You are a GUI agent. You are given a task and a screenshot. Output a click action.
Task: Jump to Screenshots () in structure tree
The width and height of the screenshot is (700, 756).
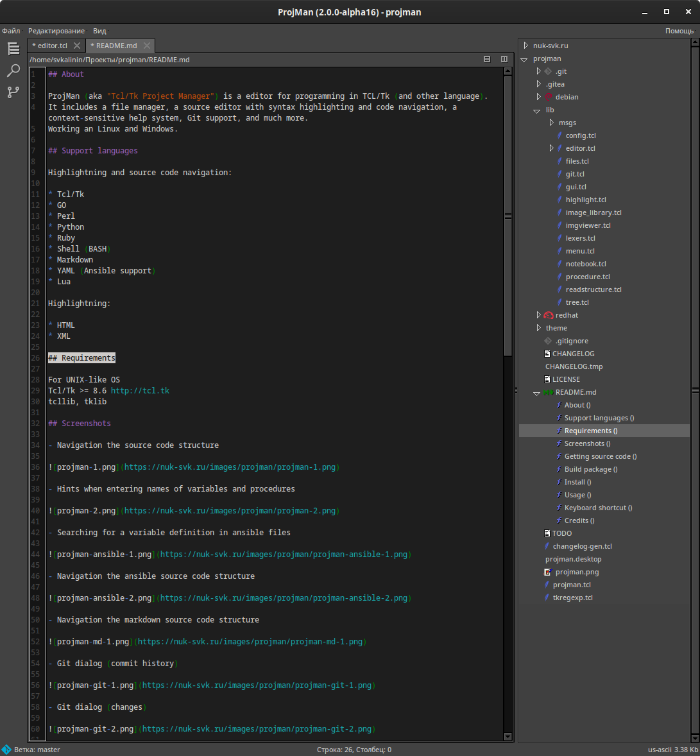(587, 443)
